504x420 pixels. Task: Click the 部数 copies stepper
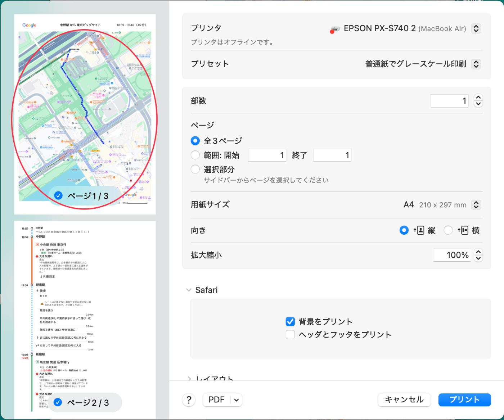[478, 101]
